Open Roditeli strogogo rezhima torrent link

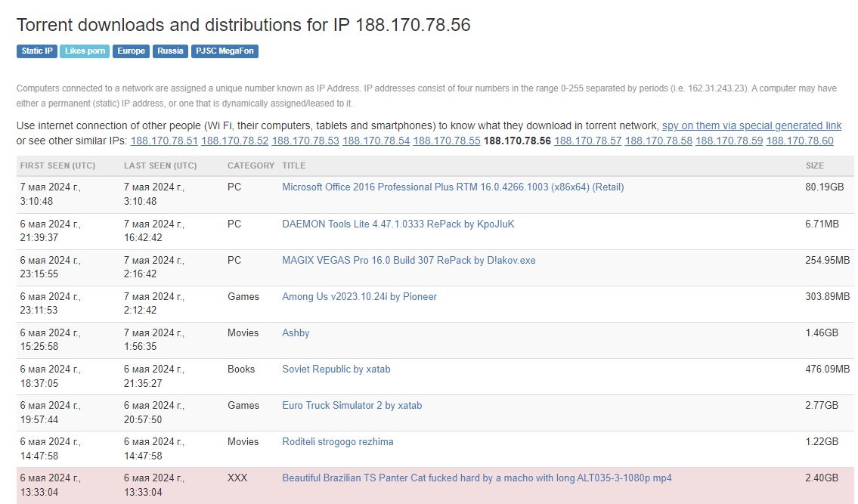(x=338, y=441)
